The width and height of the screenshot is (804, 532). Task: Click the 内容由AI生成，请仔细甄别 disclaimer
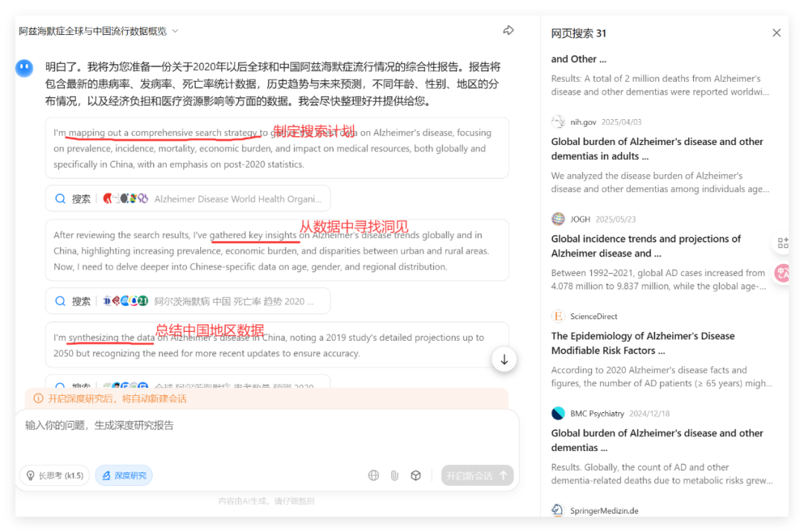tap(266, 501)
